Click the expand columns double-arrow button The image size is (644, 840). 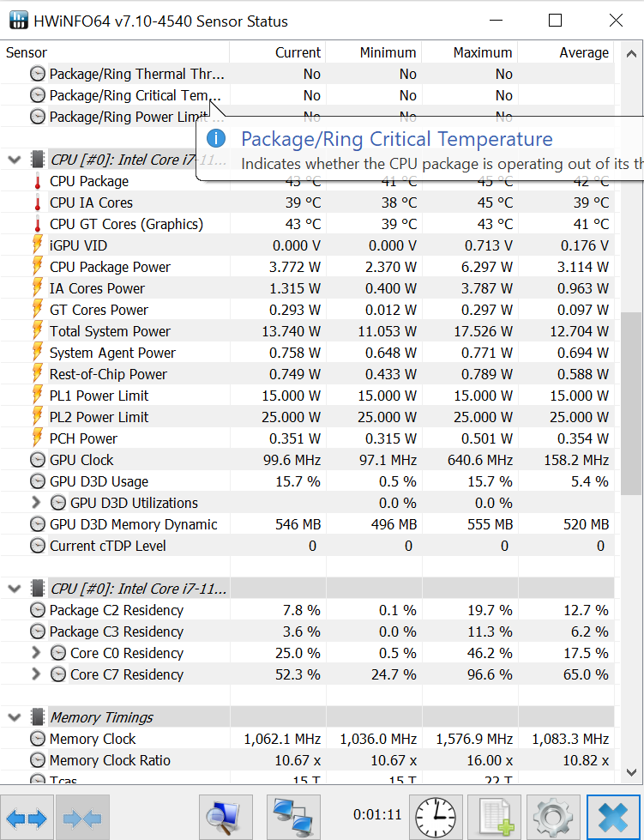26,819
